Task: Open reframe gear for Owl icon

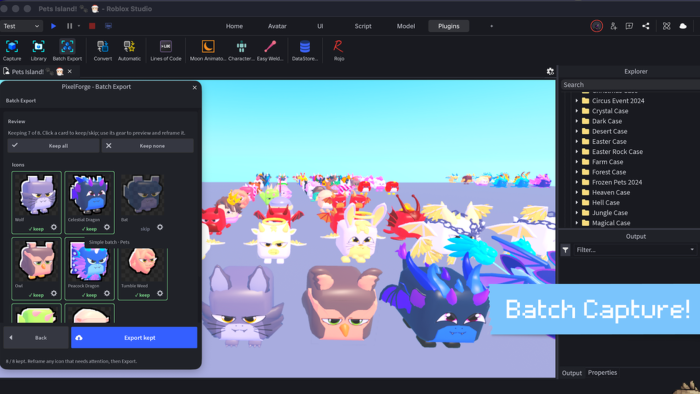Action: [54, 293]
